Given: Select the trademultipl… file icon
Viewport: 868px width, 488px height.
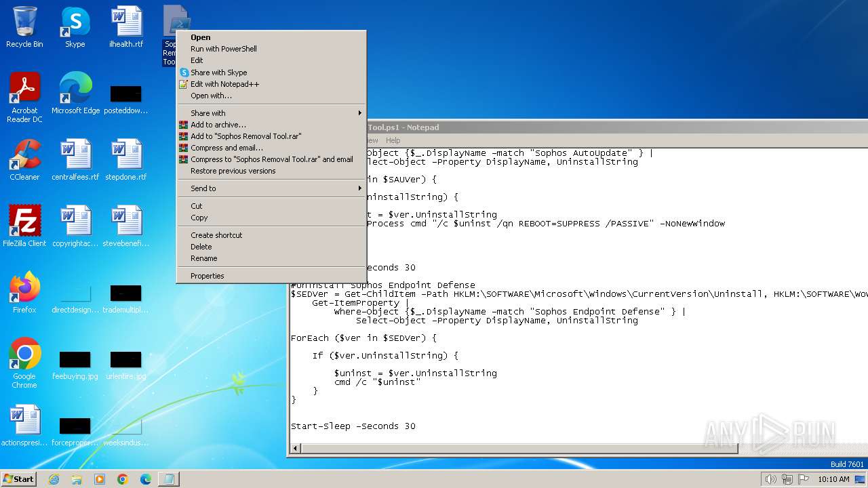Looking at the screenshot, I should coord(126,298).
